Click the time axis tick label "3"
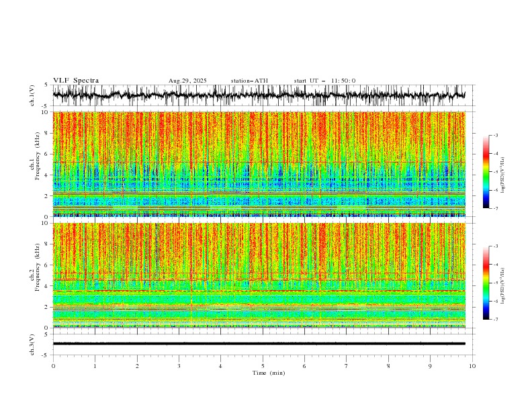This screenshot has width=532, height=411. tap(179, 366)
